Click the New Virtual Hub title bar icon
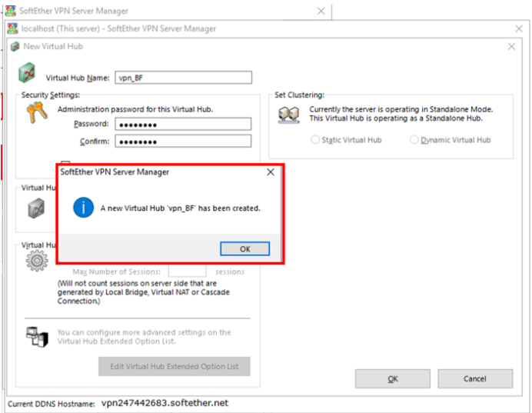The width and height of the screenshot is (532, 413). (15, 46)
